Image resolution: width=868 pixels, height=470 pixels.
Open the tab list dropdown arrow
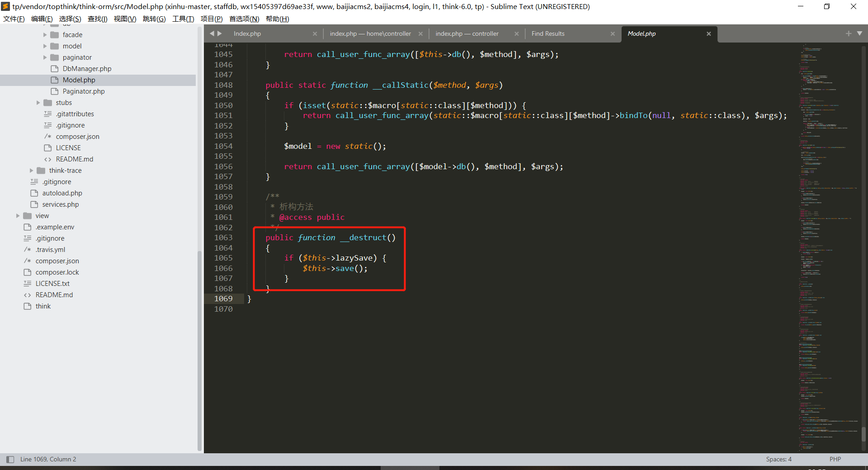point(859,33)
